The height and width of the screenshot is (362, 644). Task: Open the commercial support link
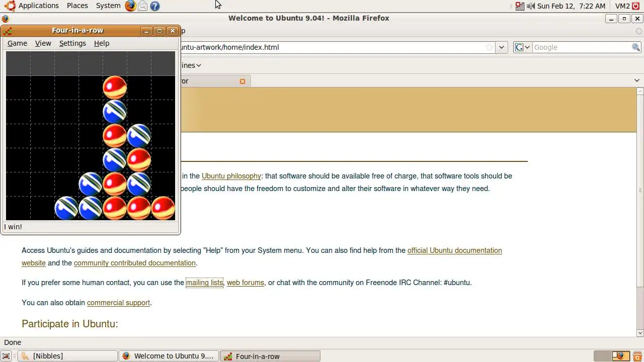[118, 303]
